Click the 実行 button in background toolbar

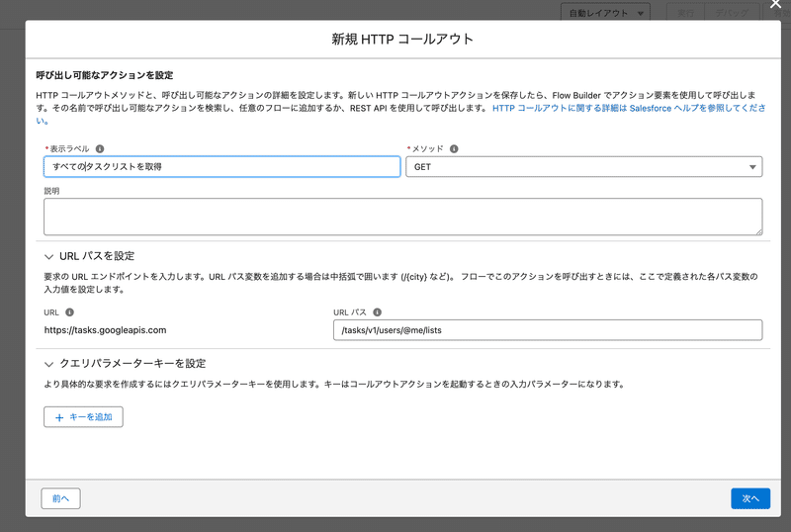(x=685, y=13)
